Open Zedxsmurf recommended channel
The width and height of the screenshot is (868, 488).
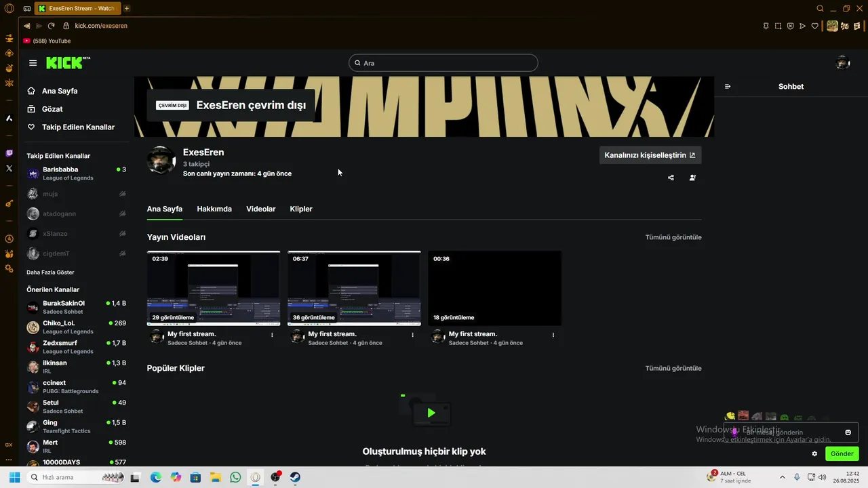[76, 347]
